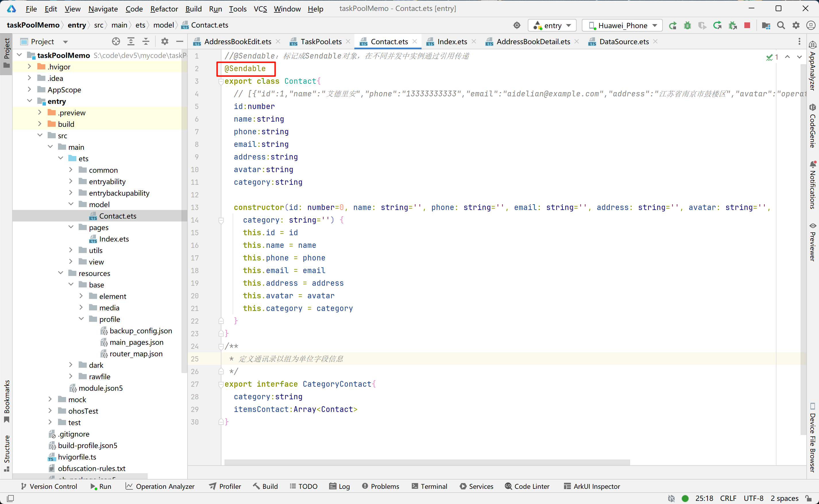Expand the utils folder
This screenshot has width=819, height=504.
point(71,250)
